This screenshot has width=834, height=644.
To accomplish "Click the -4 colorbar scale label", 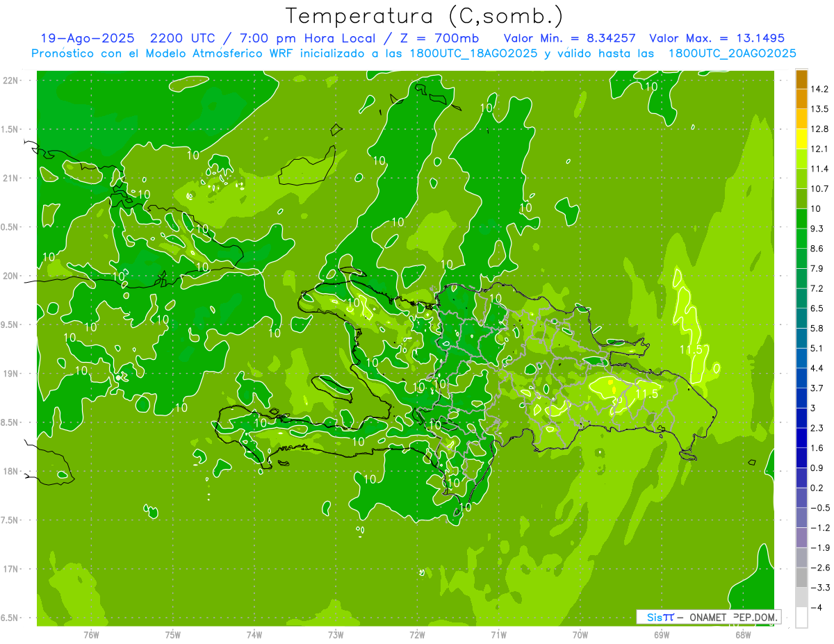I will coord(816,608).
